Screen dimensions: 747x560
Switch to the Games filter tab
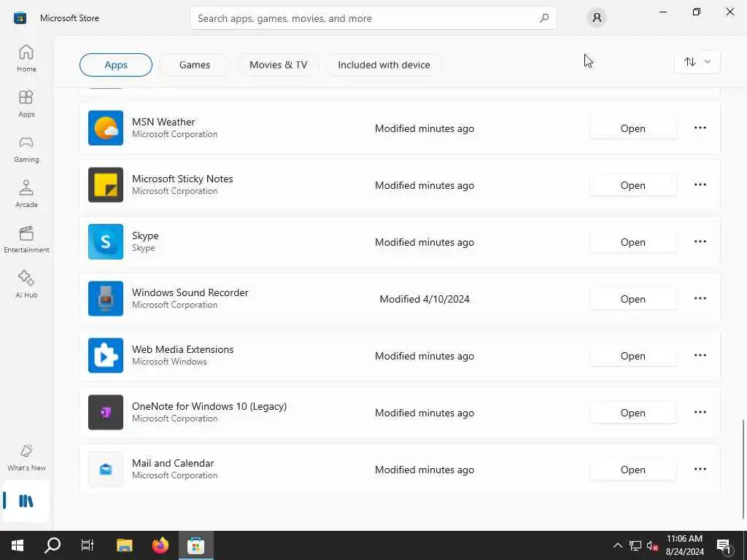click(x=194, y=65)
